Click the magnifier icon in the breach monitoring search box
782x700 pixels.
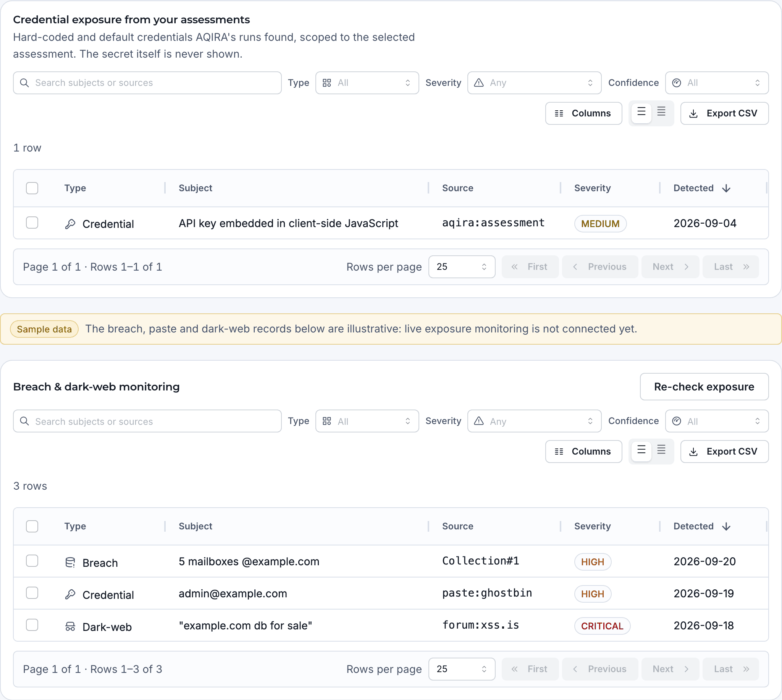pos(24,421)
